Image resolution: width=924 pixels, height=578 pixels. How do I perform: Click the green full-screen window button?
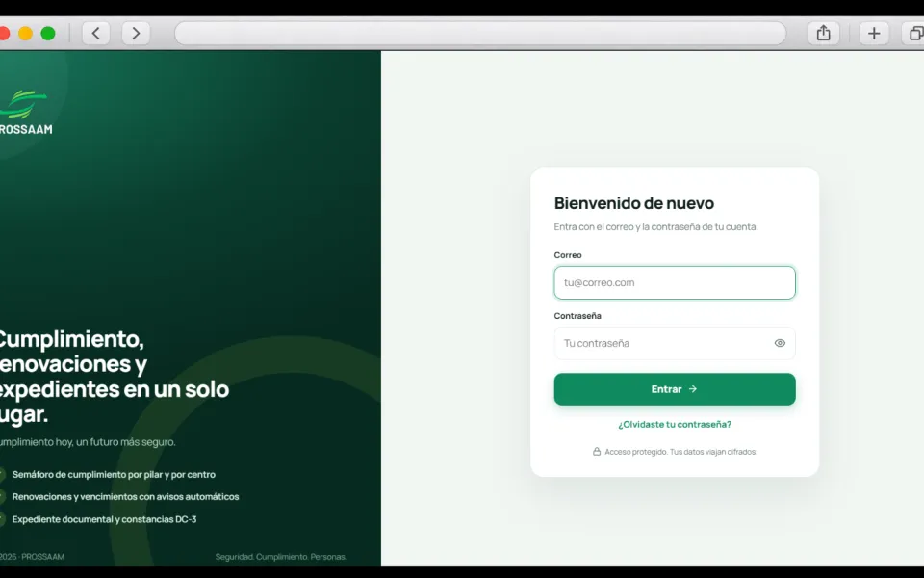pos(48,34)
